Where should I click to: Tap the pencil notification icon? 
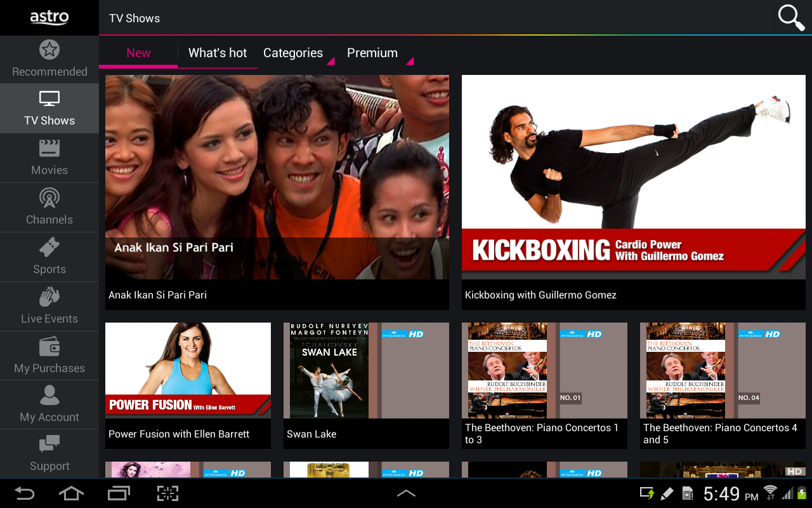pyautogui.click(x=667, y=493)
